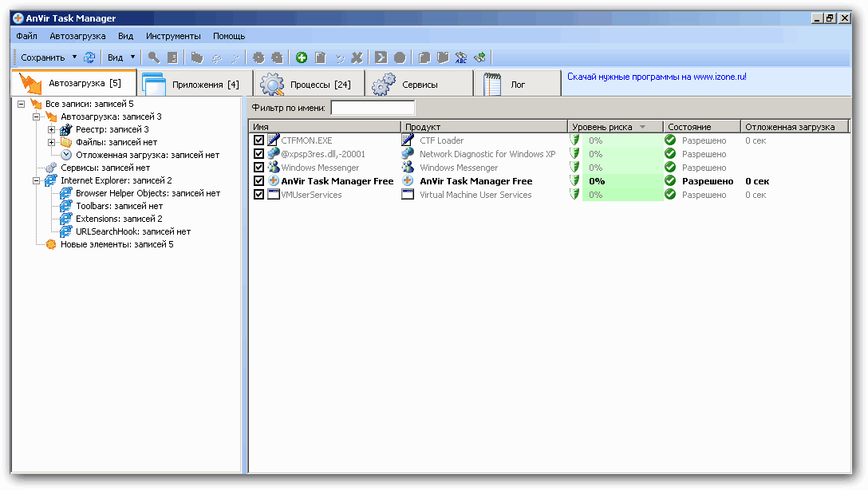Screen dimensions: 868x490
Task: Open the Помощь menu
Action: tap(229, 36)
